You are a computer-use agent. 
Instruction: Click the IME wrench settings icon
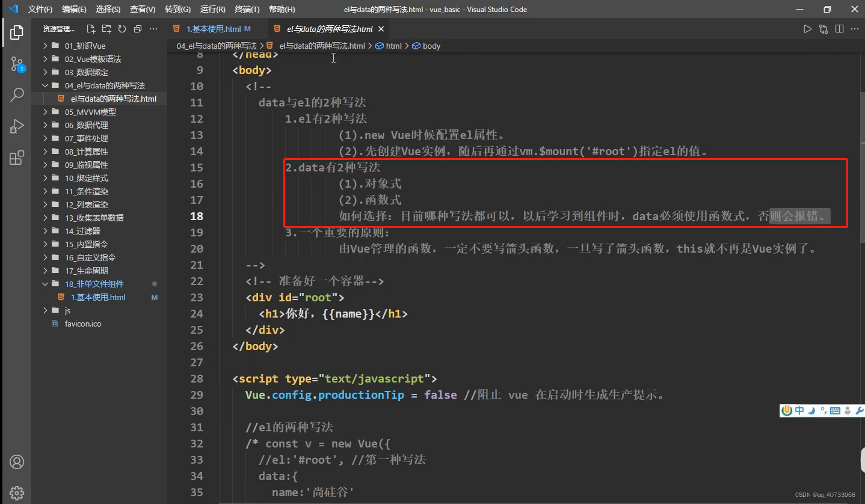pyautogui.click(x=859, y=411)
